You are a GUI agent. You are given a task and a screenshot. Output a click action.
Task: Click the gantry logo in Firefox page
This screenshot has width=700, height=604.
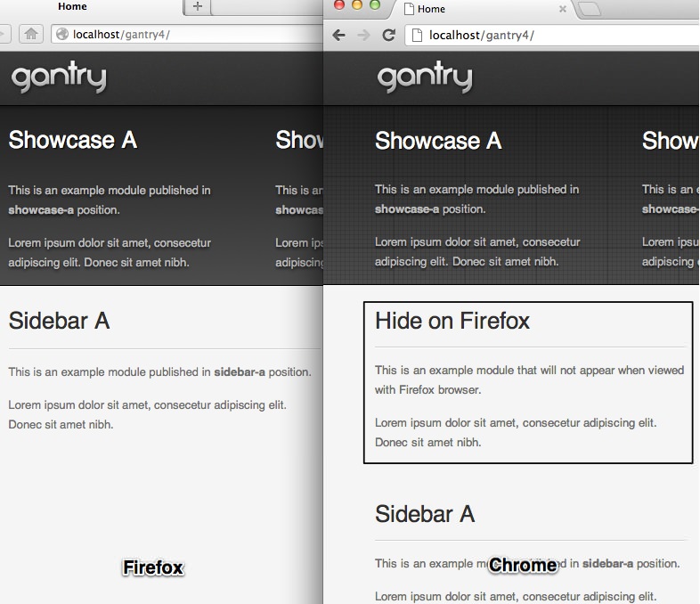[x=59, y=78]
